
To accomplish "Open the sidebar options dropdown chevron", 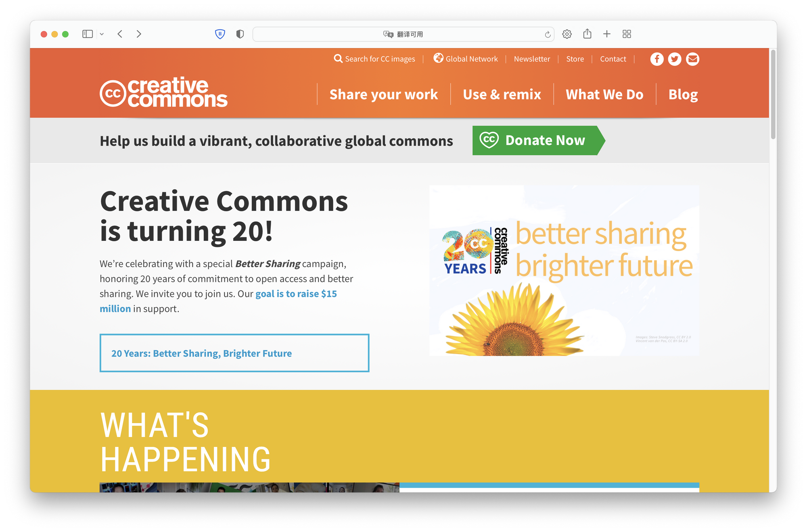I will (102, 34).
